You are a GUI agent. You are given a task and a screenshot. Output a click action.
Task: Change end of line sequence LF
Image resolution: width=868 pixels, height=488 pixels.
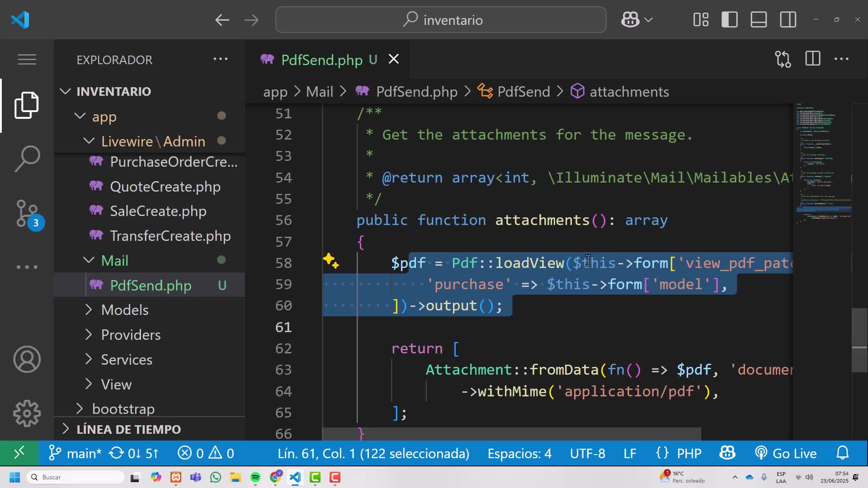(630, 453)
